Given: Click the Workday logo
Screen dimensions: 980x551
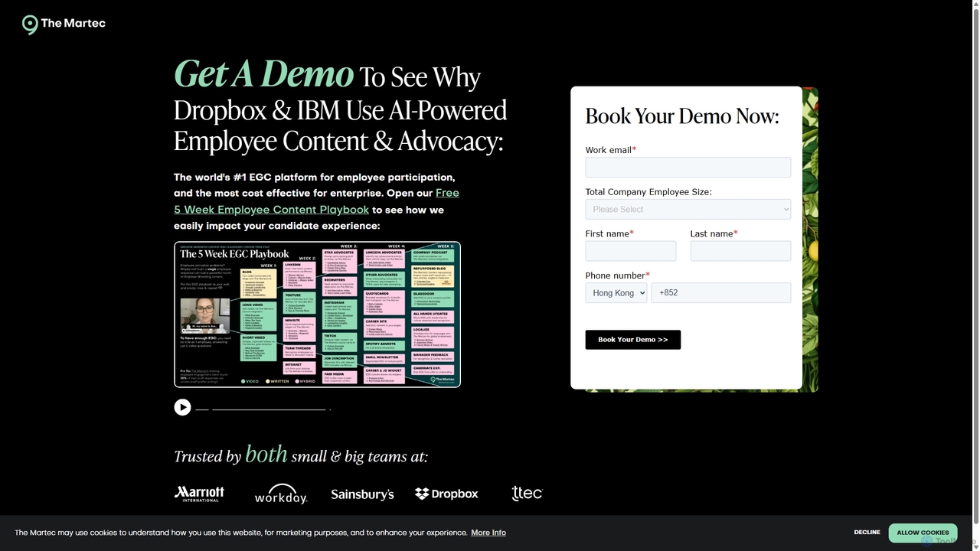Looking at the screenshot, I should click(x=280, y=494).
